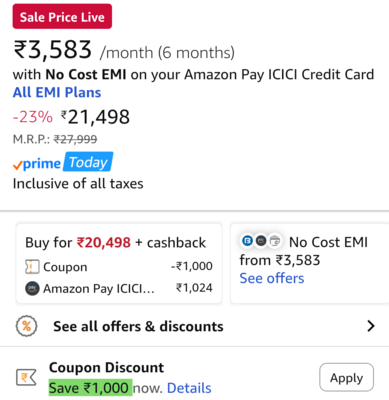Click the blue Today delivery badge
Image resolution: width=389 pixels, height=400 pixels.
coord(88,162)
